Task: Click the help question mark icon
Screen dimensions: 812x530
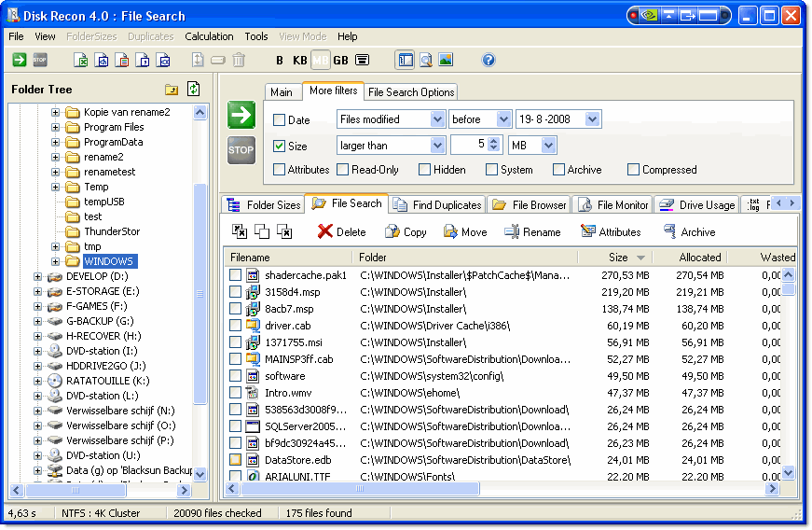Action: 489,60
